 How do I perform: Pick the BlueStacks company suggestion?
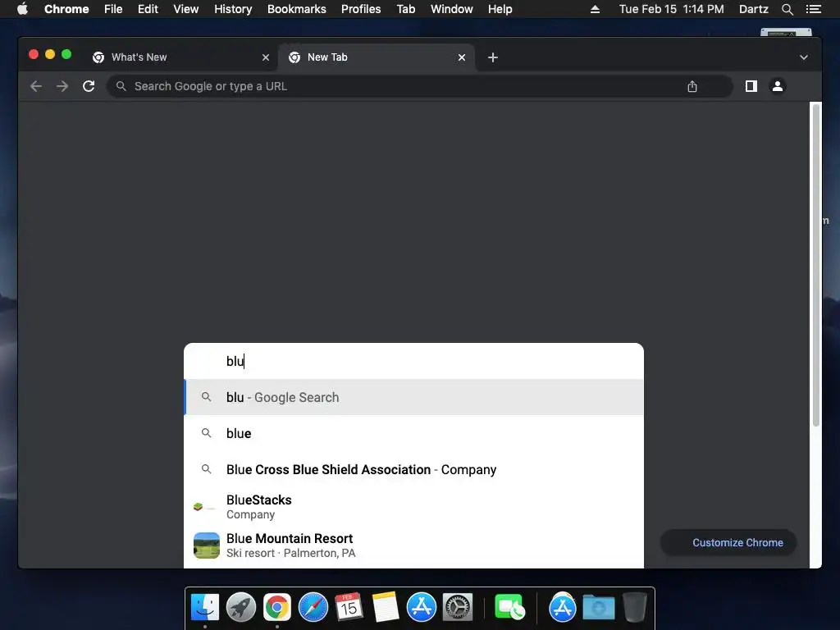(x=413, y=507)
